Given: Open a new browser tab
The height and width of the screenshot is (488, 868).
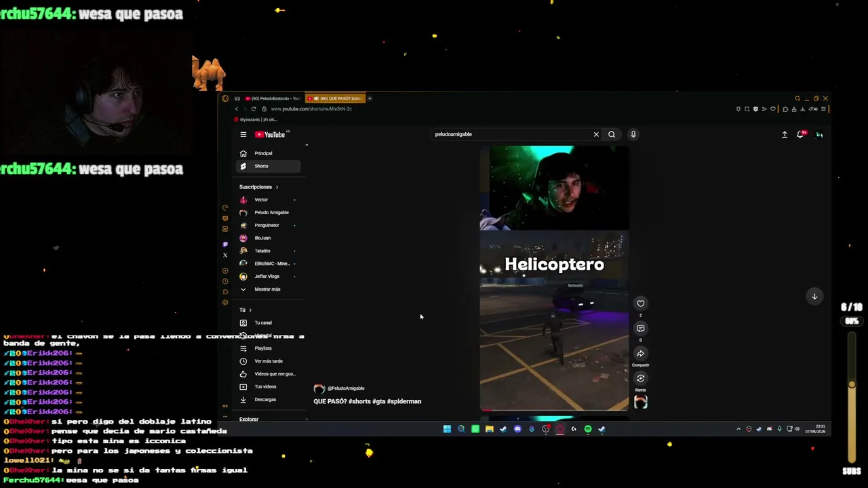Looking at the screenshot, I should [x=370, y=98].
